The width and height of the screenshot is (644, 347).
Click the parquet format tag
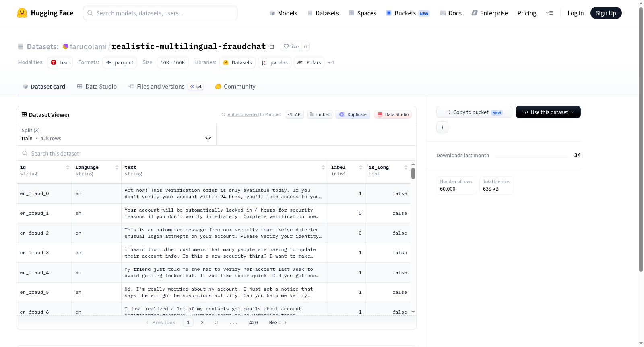coord(120,62)
